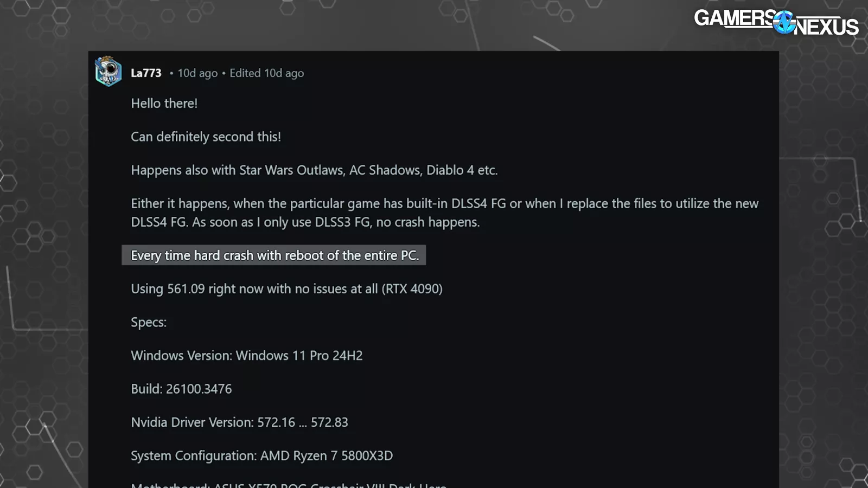The height and width of the screenshot is (488, 868).
Task: Click the line "DLSS4 FG. As soon as"
Action: [x=305, y=222]
